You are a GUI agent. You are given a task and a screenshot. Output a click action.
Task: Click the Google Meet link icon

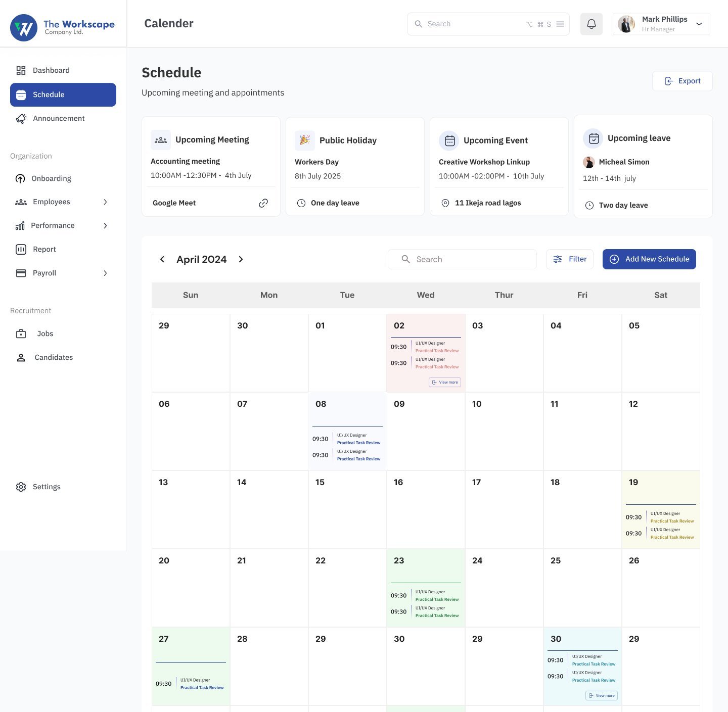click(x=263, y=203)
